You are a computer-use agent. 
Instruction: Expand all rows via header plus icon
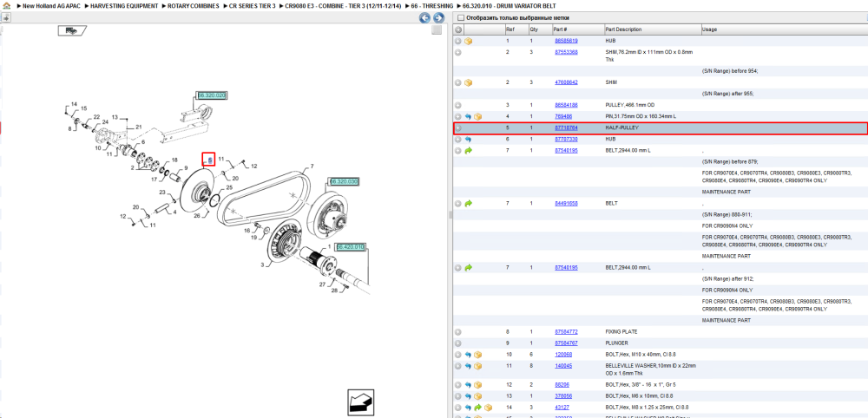(x=458, y=29)
